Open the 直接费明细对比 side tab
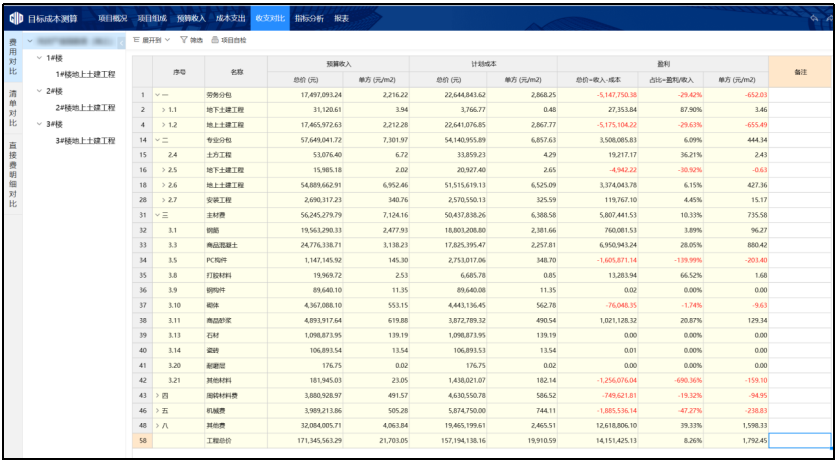Image resolution: width=835 pixels, height=464 pixels. (13, 175)
